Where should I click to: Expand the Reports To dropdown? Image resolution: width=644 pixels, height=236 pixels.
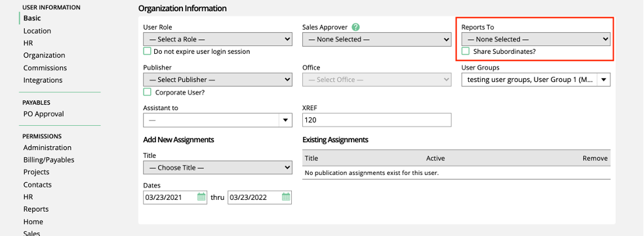point(536,39)
